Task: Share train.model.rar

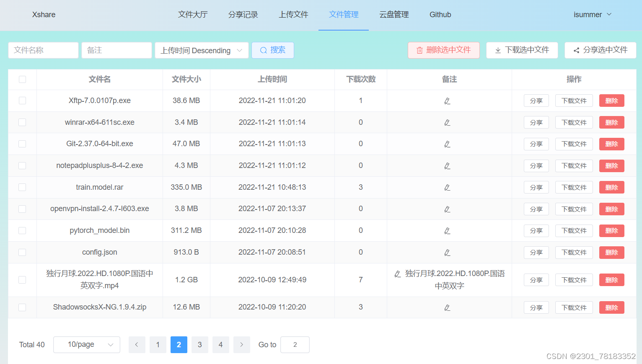Action: click(536, 188)
